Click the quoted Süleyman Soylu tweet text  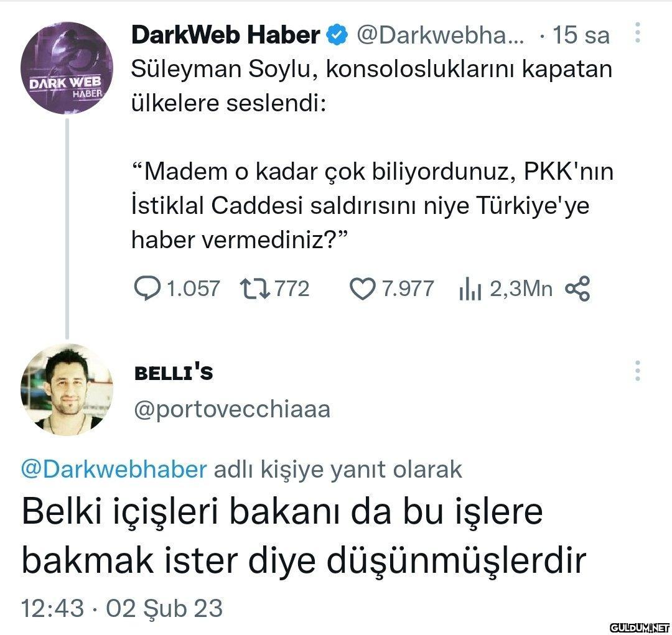372,154
